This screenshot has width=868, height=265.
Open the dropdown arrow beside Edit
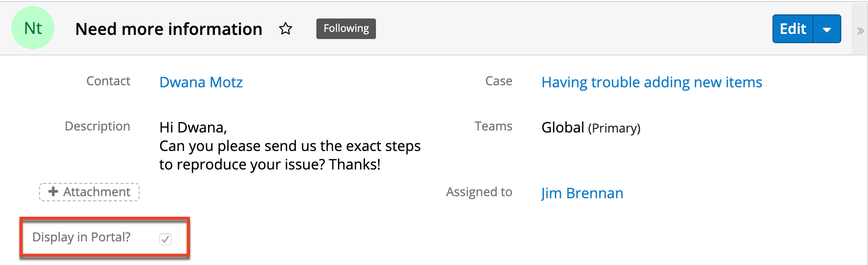click(x=827, y=29)
